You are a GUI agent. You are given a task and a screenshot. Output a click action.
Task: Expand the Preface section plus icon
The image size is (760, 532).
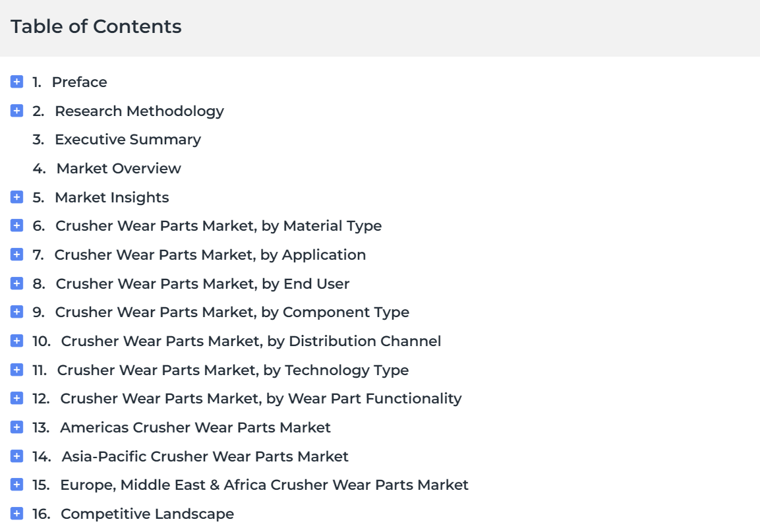[x=17, y=82]
